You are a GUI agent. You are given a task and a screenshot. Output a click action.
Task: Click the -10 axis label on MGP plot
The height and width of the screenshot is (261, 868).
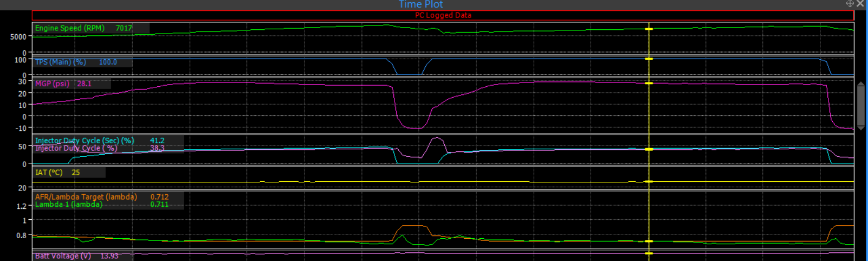tap(21, 129)
